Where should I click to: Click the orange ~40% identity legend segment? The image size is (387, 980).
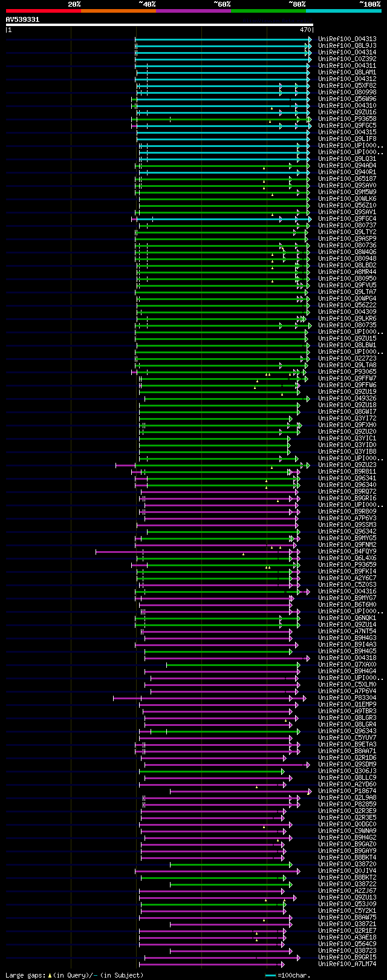(118, 11)
